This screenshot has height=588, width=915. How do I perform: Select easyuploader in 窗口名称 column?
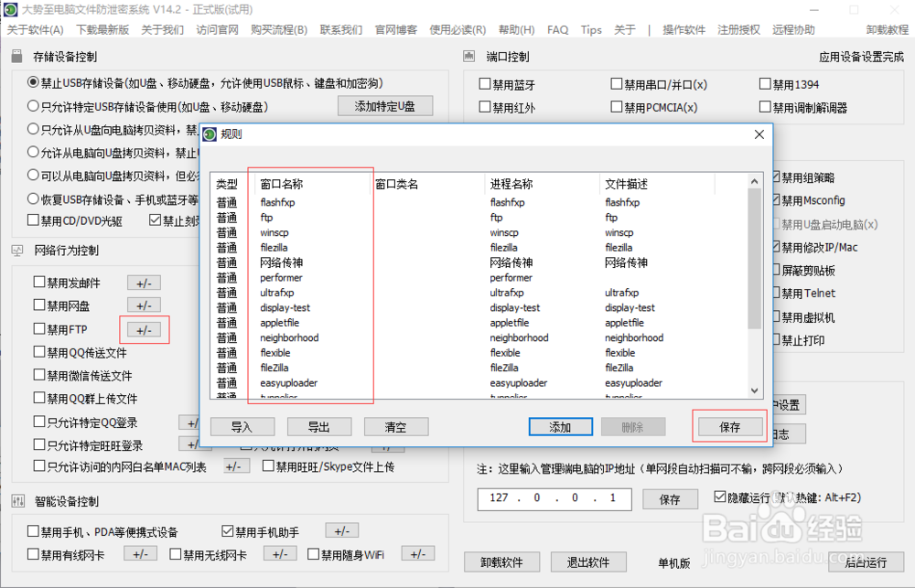click(x=289, y=383)
